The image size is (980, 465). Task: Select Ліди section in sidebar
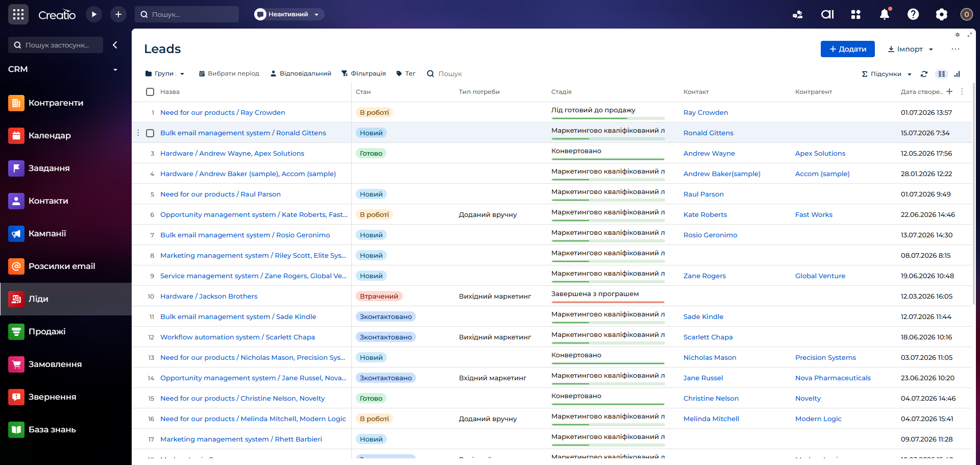pos(66,299)
